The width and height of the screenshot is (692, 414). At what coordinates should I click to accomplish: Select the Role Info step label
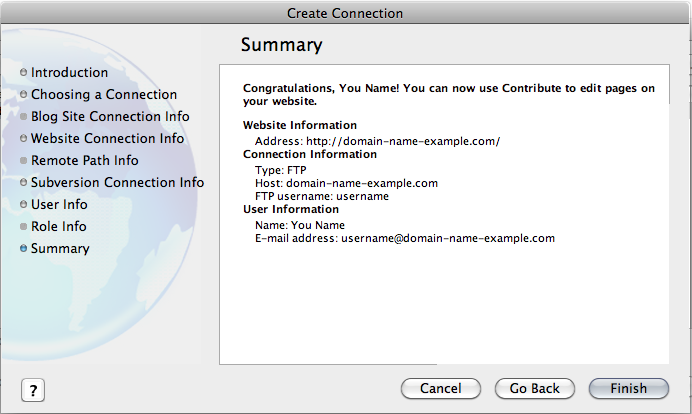(59, 226)
